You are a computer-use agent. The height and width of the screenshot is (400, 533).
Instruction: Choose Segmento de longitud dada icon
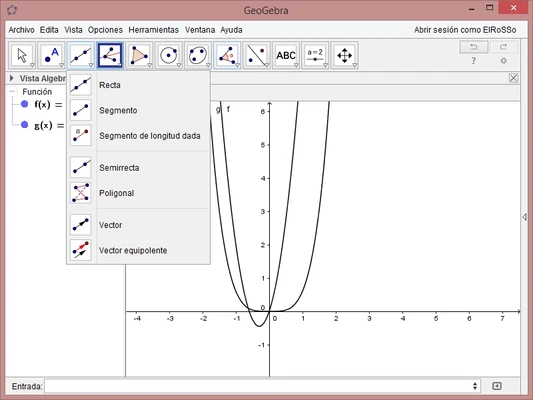(81, 135)
